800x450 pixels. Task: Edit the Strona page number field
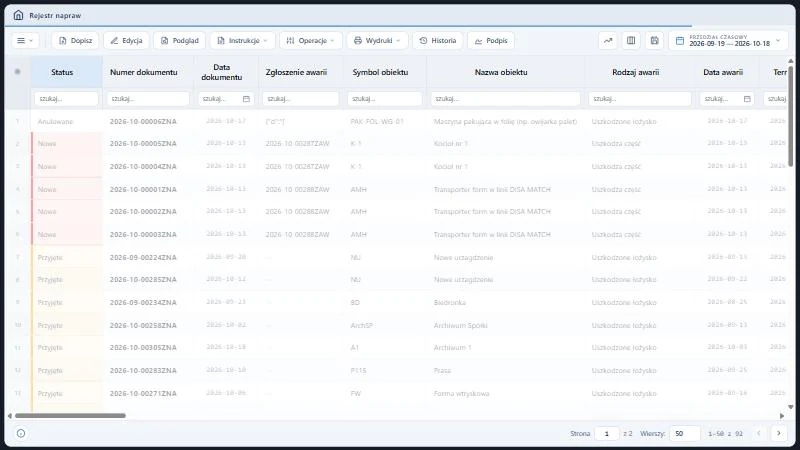(607, 433)
